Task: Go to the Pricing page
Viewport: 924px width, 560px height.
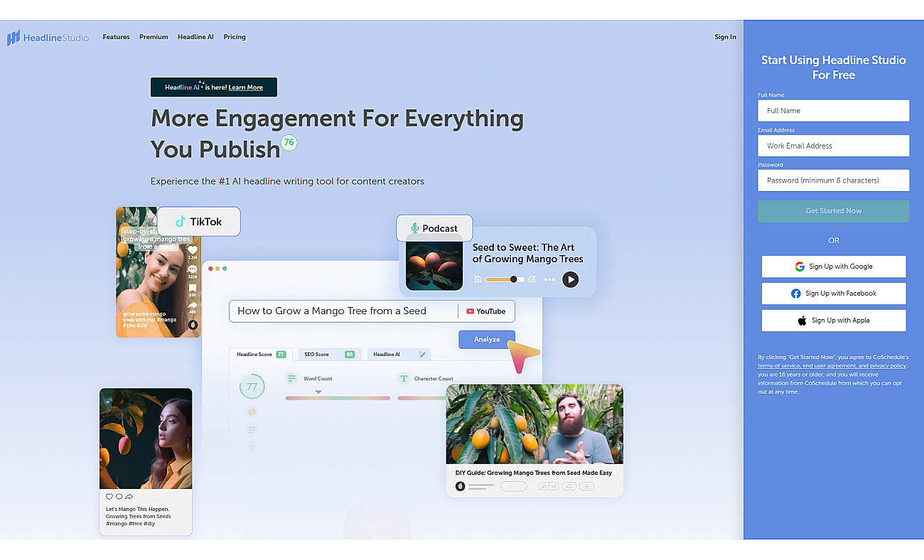Action: coord(235,37)
